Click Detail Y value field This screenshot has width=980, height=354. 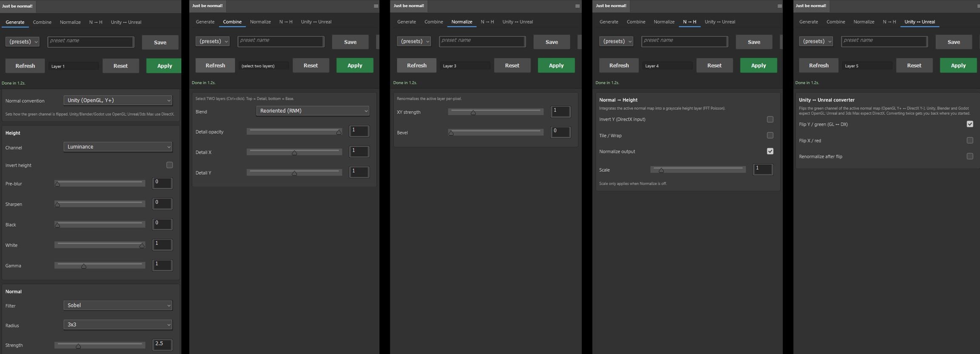point(359,172)
